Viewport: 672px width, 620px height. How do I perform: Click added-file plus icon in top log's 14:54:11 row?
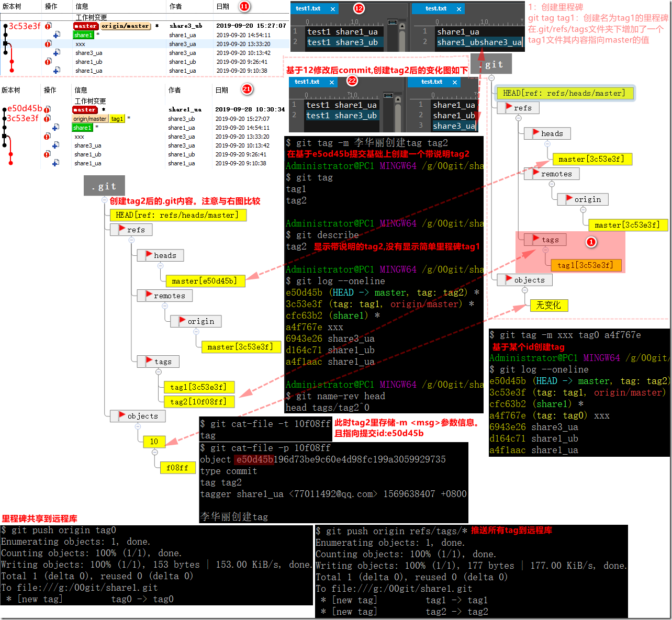coord(57,35)
